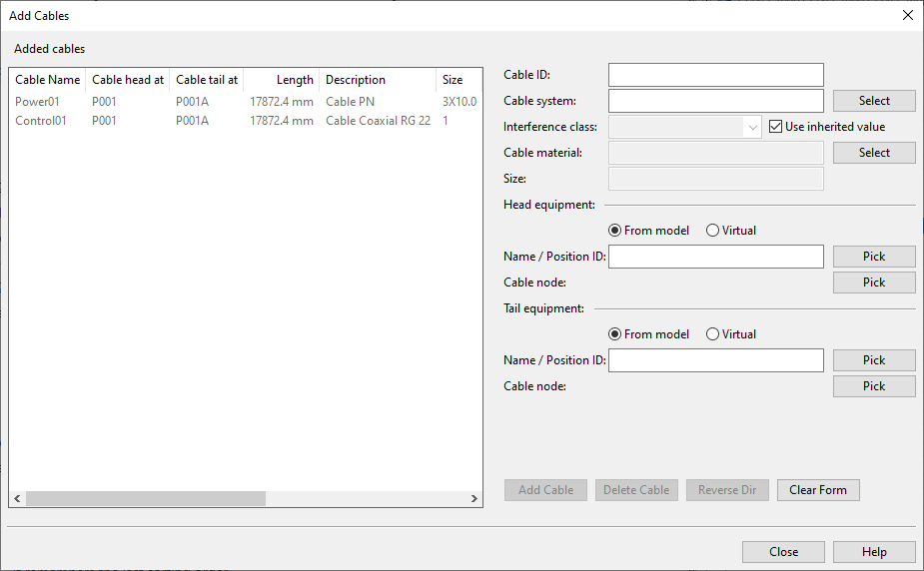Pick the Tail equipment cable node
The image size is (924, 571).
873,386
